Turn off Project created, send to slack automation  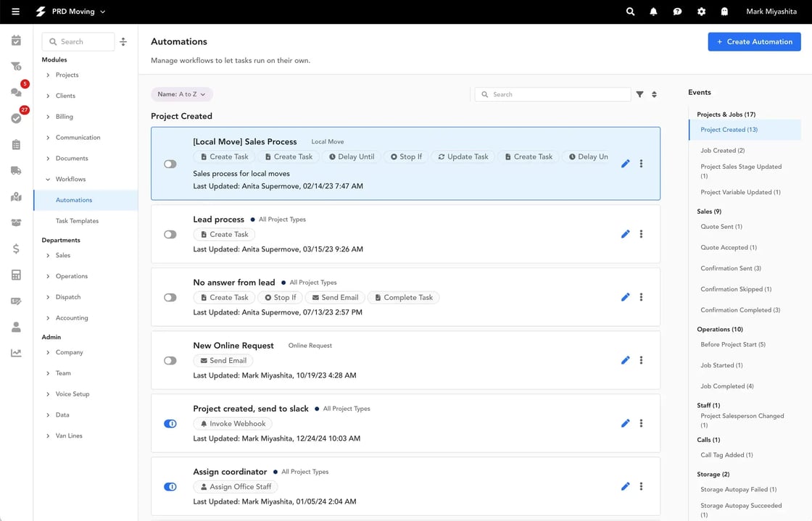(170, 423)
